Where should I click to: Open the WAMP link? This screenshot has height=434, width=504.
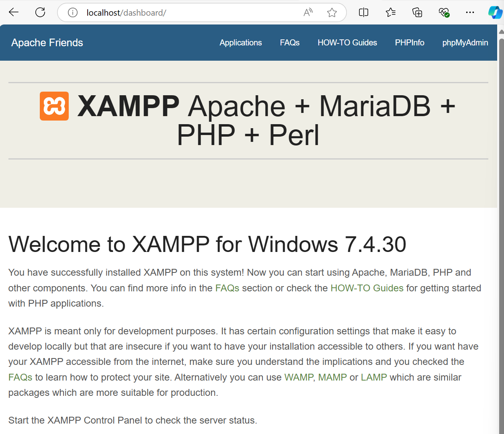pyautogui.click(x=299, y=377)
